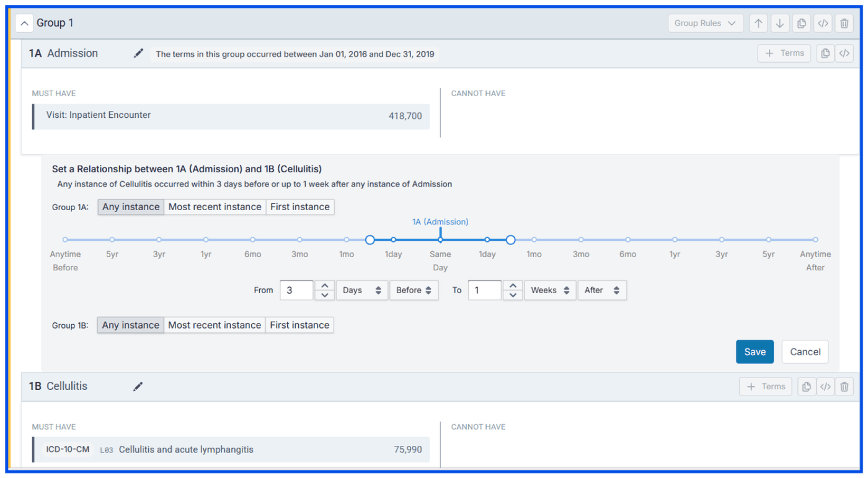The height and width of the screenshot is (478, 868).
Task: Increase the From value with up arrow
Action: click(x=325, y=286)
